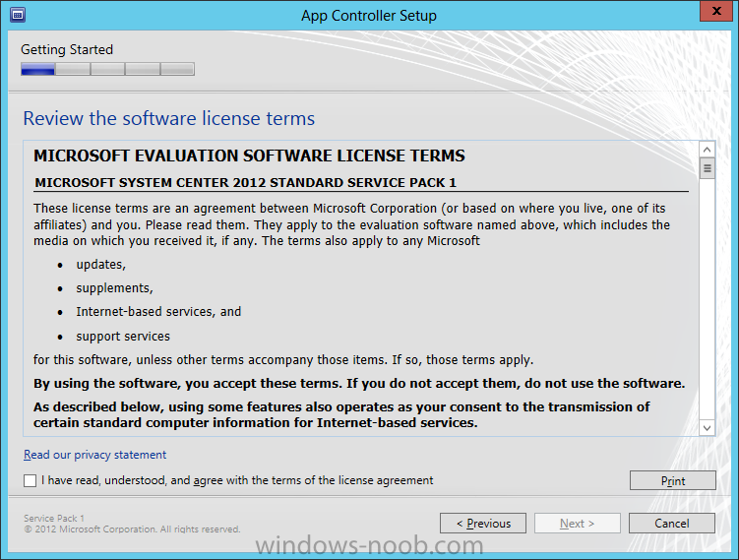Close the App Controller Setup window
739x560 pixels.
(716, 11)
